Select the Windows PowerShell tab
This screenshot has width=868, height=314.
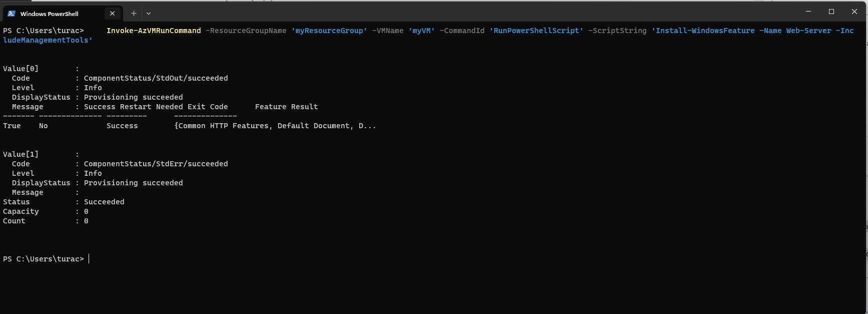pyautogui.click(x=55, y=14)
